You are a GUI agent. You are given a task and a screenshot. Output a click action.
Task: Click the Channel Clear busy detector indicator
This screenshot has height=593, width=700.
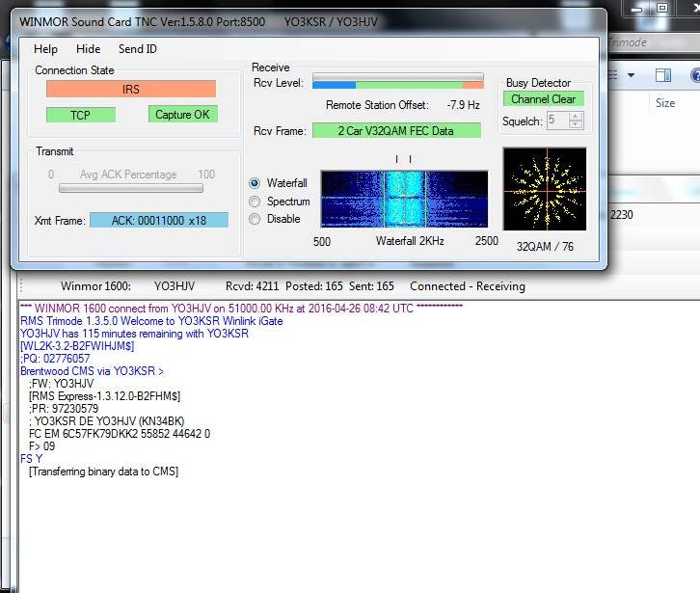click(543, 98)
